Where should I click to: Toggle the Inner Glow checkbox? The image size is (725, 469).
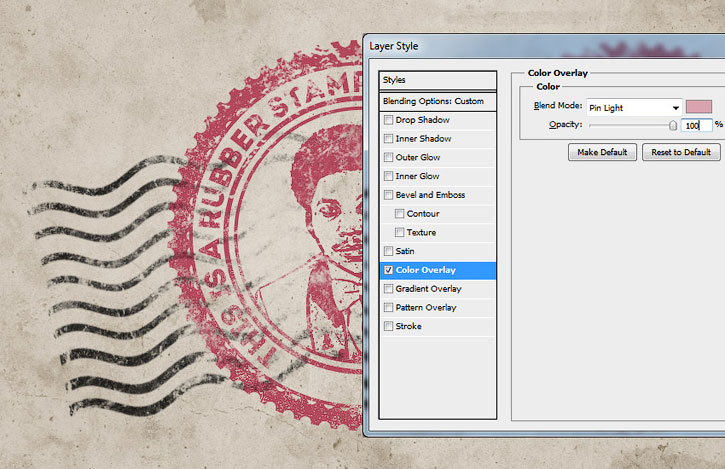[x=388, y=176]
